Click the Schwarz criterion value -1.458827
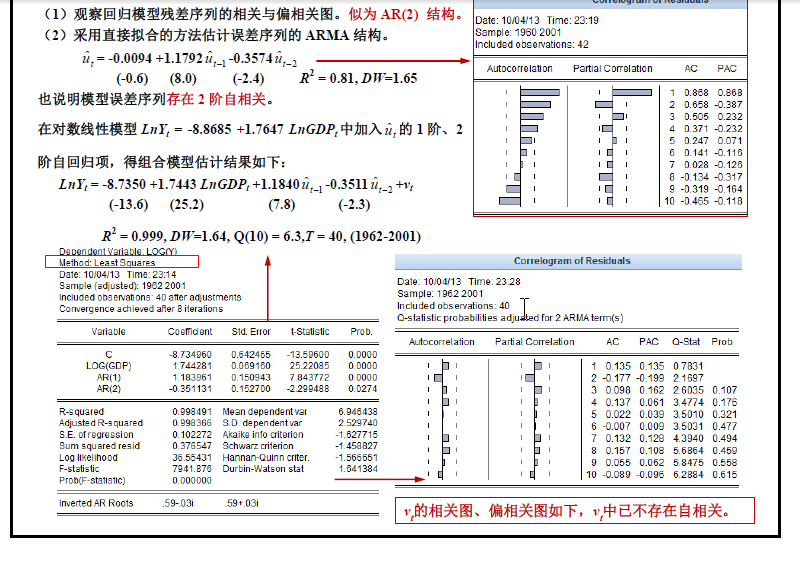The width and height of the screenshot is (800, 572). (357, 446)
